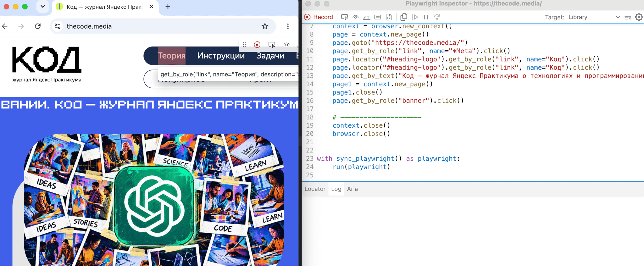Stop recording via overlay record icon in browser
644x266 pixels.
click(x=257, y=45)
